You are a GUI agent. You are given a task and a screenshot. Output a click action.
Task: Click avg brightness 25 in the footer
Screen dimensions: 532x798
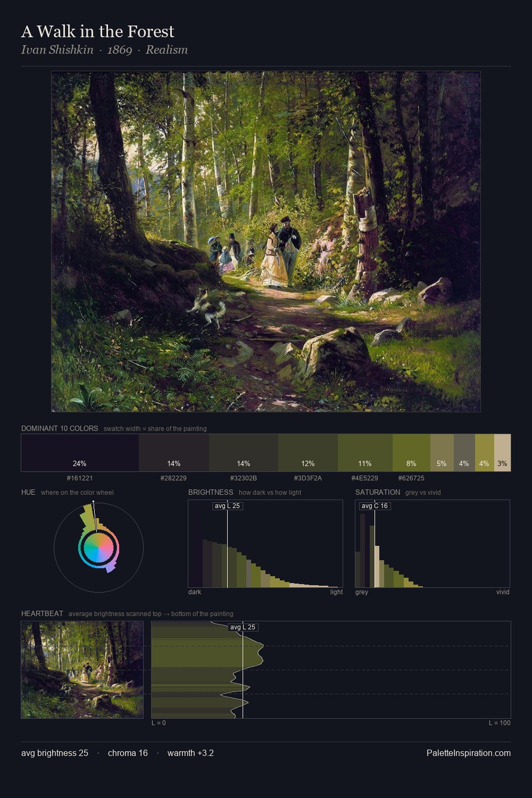pos(55,753)
